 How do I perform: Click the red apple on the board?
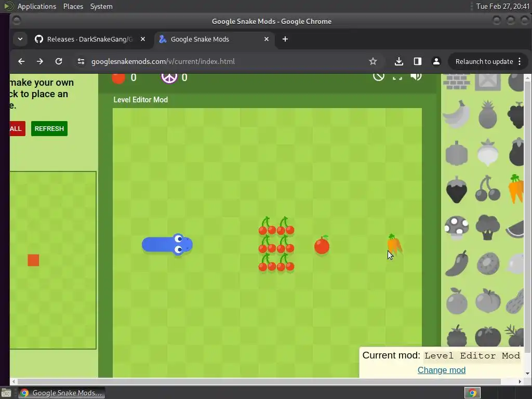coord(322,245)
